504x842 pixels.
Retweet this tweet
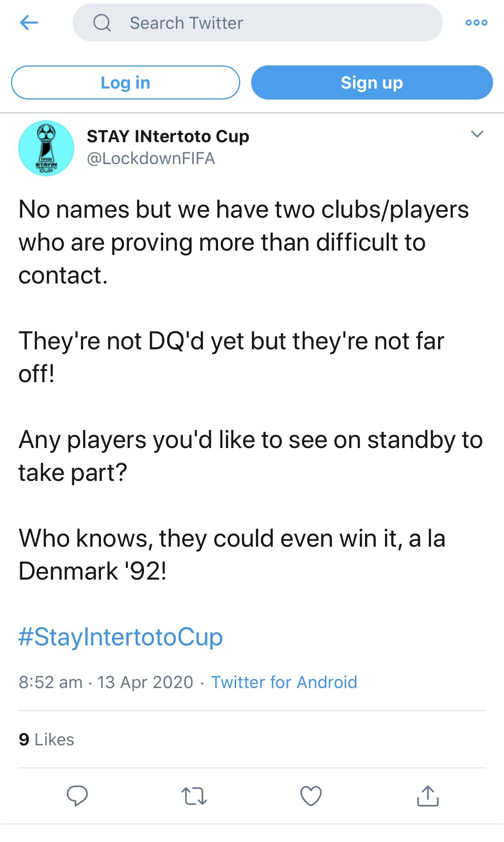coord(194,796)
